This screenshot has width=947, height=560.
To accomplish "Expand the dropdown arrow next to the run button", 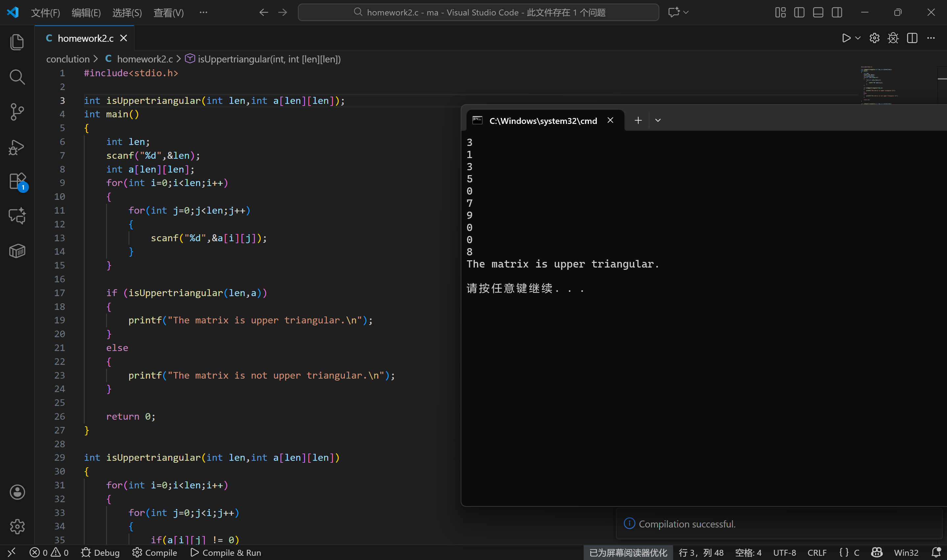I will [858, 38].
